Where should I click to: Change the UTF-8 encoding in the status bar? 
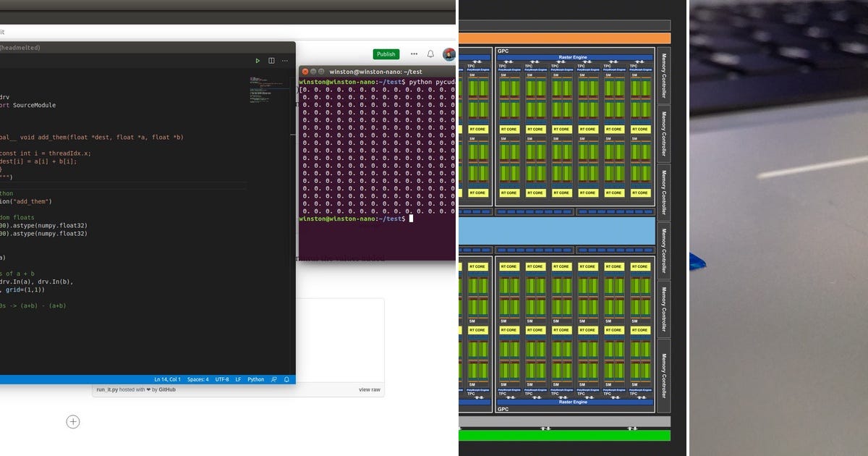click(x=222, y=379)
